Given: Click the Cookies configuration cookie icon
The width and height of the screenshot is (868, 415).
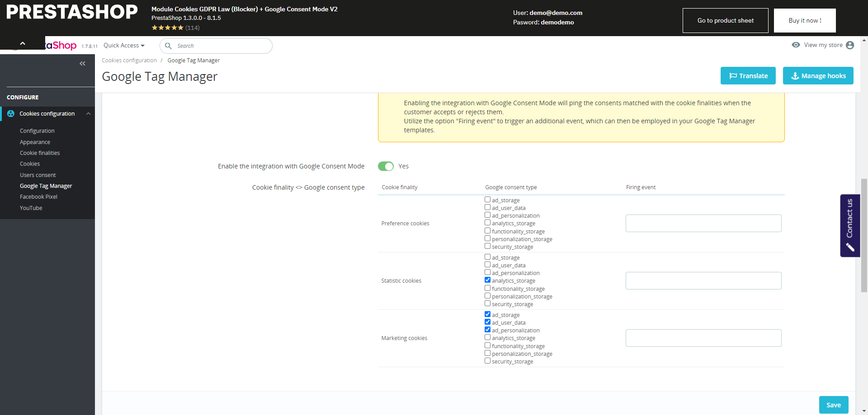Looking at the screenshot, I should [x=11, y=114].
